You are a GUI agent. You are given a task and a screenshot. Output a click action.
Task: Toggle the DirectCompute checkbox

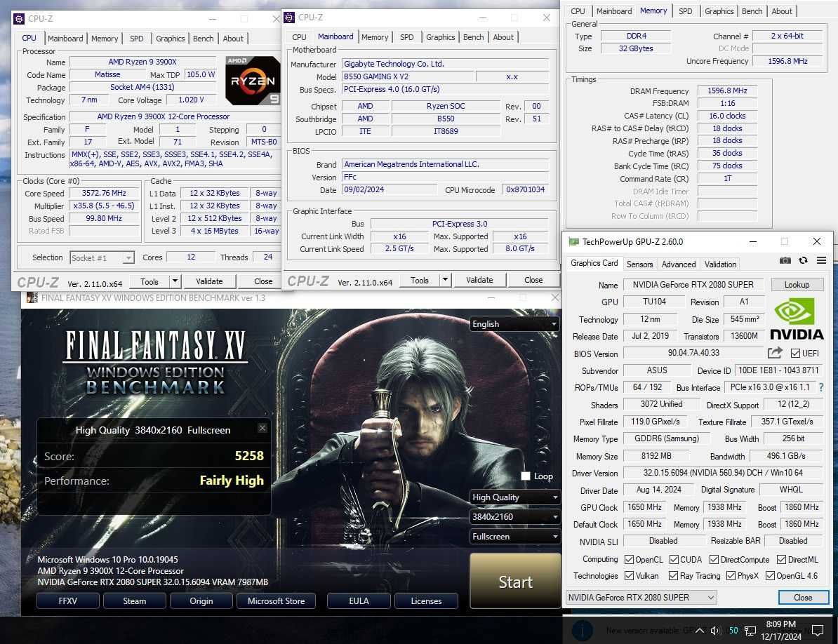(x=714, y=559)
